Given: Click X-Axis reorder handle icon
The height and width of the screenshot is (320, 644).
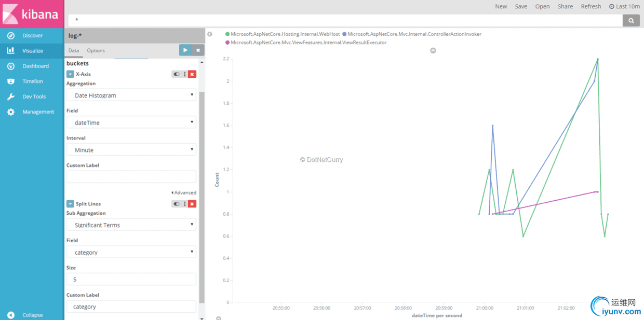Looking at the screenshot, I should [184, 74].
